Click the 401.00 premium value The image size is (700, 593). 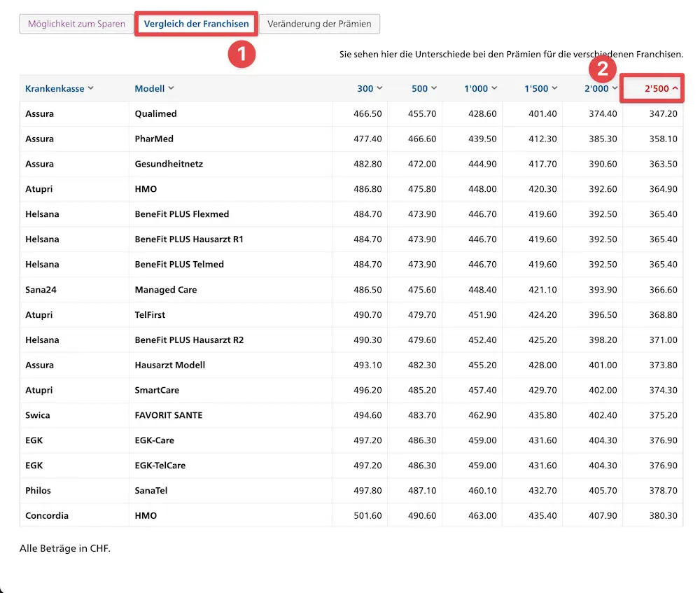pos(603,365)
